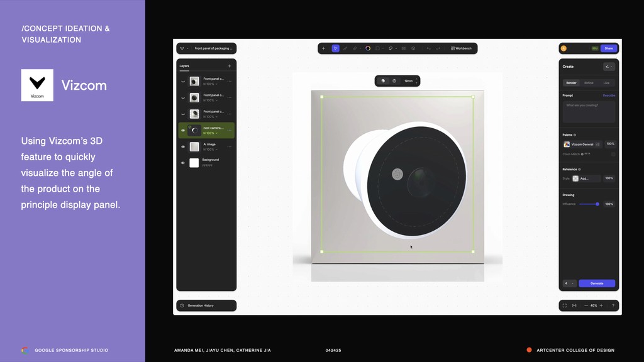
Task: Click the EDU badge
Action: (595, 48)
